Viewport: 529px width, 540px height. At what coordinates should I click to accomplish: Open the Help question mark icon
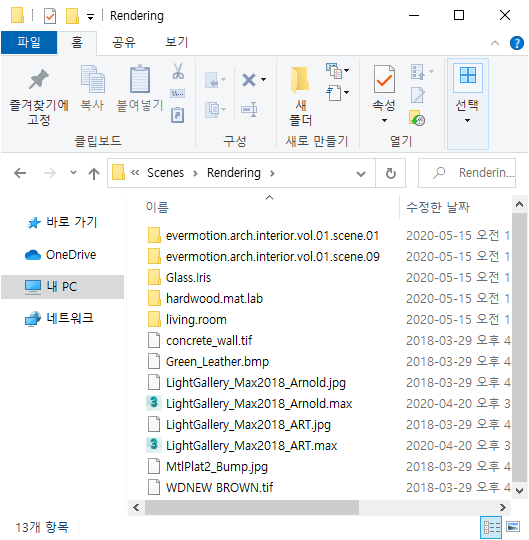(517, 43)
